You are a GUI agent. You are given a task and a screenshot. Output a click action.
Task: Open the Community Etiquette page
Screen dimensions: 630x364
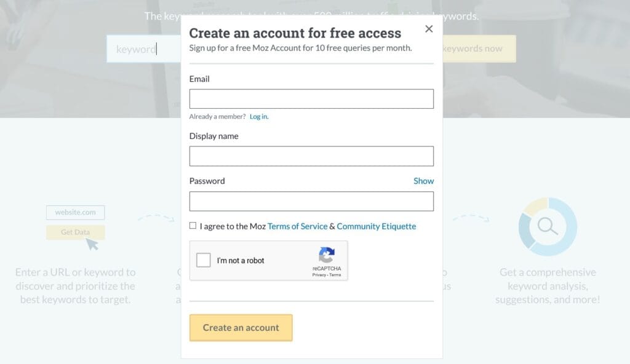377,226
